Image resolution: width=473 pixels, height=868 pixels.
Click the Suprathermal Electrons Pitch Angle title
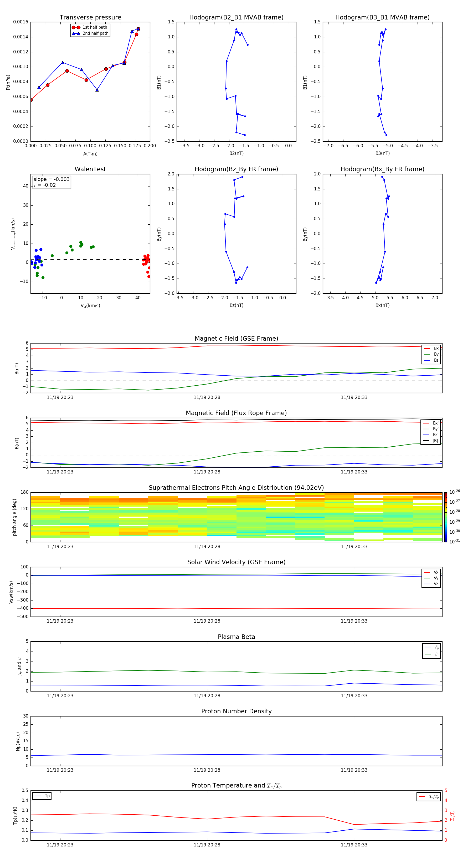(x=236, y=488)
